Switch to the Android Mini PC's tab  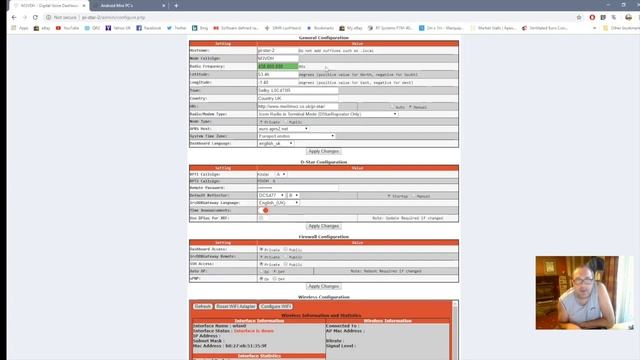[127, 6]
